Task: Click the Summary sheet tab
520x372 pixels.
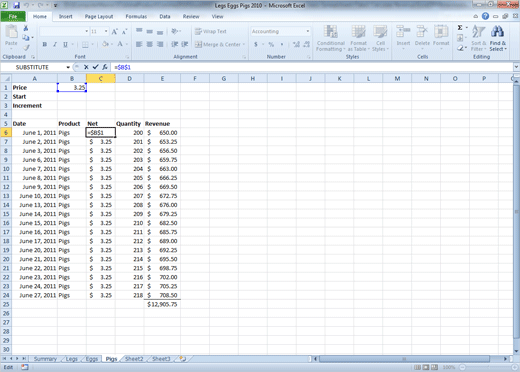Action: (x=45, y=359)
